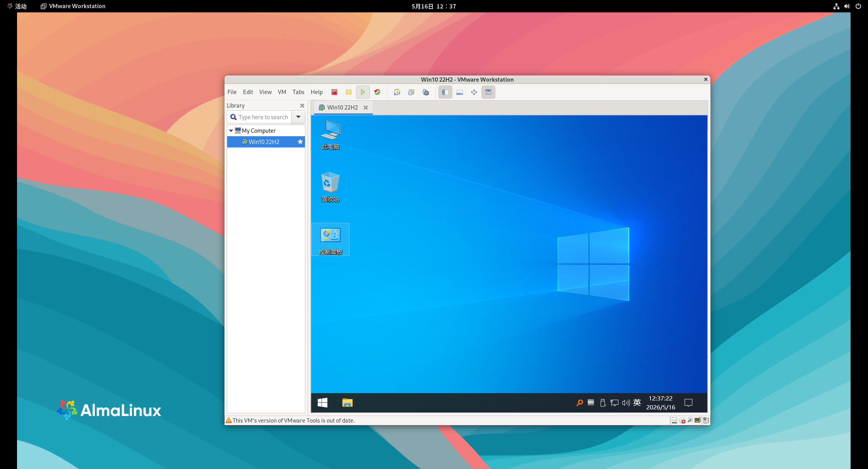Revert the VM to its previous snapshot
Viewport: 868px width, 469px height.
pyautogui.click(x=411, y=92)
